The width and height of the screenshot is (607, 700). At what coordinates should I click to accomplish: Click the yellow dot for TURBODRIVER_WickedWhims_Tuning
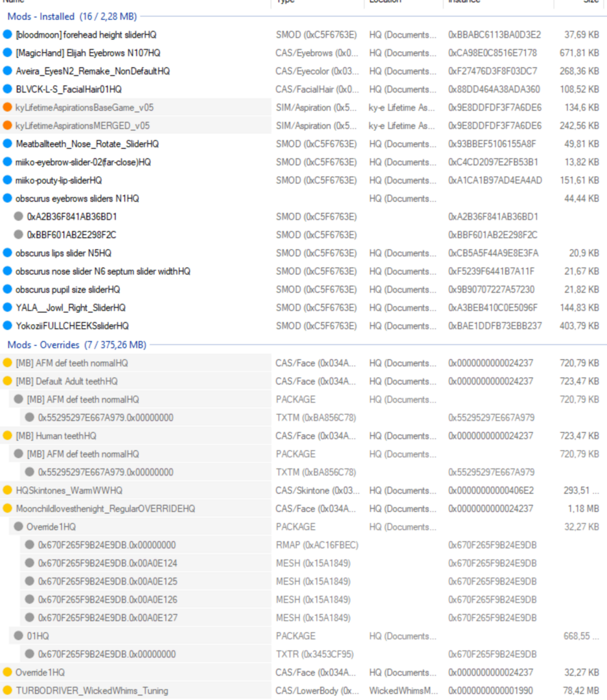coord(7,691)
